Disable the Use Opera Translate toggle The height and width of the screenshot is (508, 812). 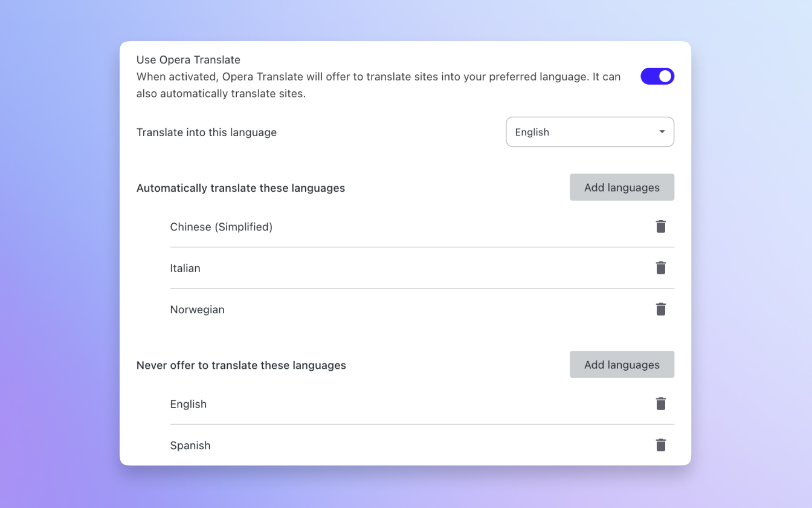[x=657, y=76]
